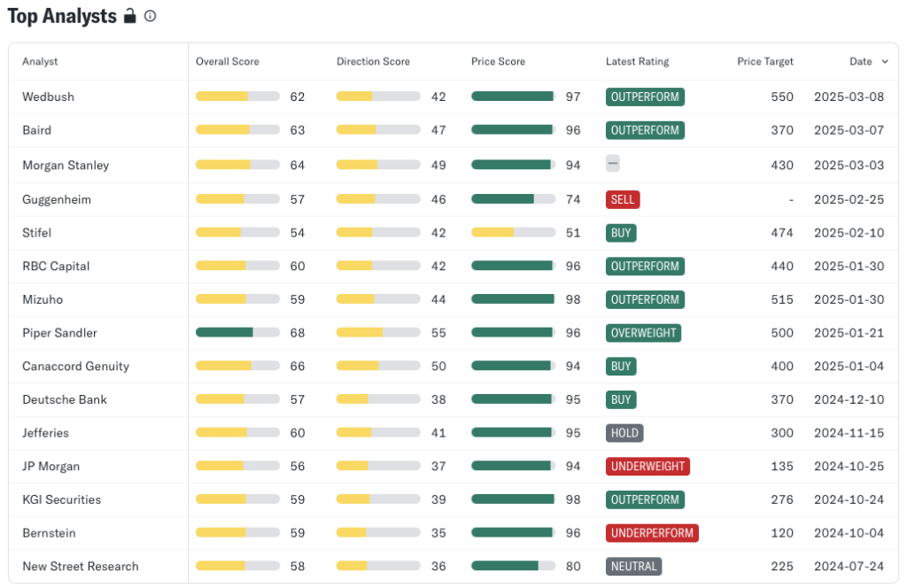Click Morgan Stanley's dash rating badge

pyautogui.click(x=613, y=164)
